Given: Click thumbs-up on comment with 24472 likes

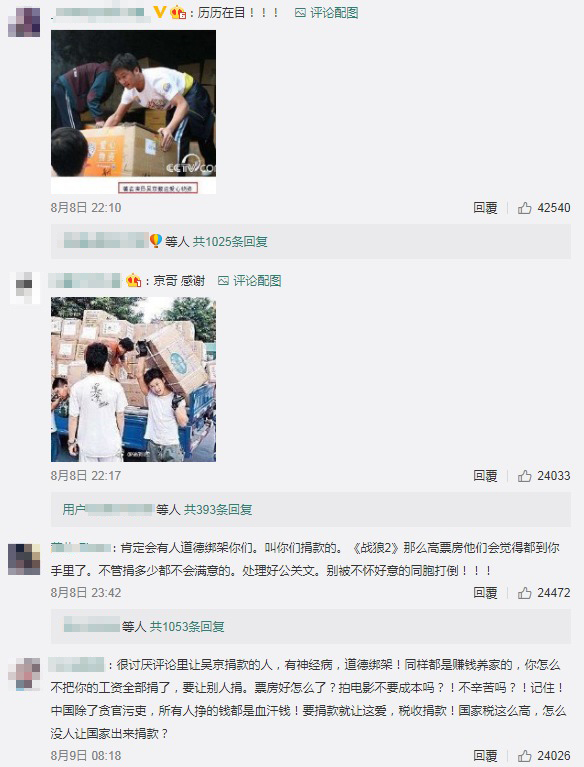Looking at the screenshot, I should pos(525,593).
